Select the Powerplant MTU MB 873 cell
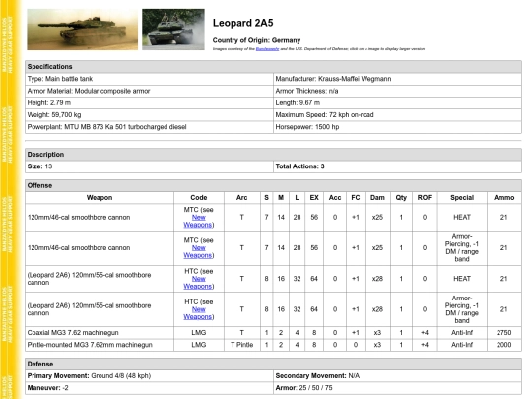532x399 pixels. (x=149, y=127)
